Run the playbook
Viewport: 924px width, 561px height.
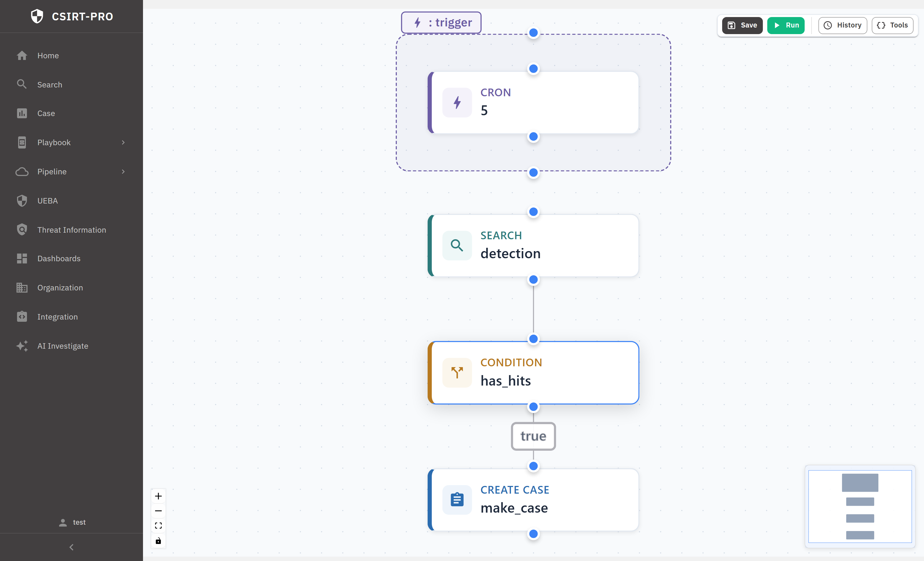click(786, 25)
